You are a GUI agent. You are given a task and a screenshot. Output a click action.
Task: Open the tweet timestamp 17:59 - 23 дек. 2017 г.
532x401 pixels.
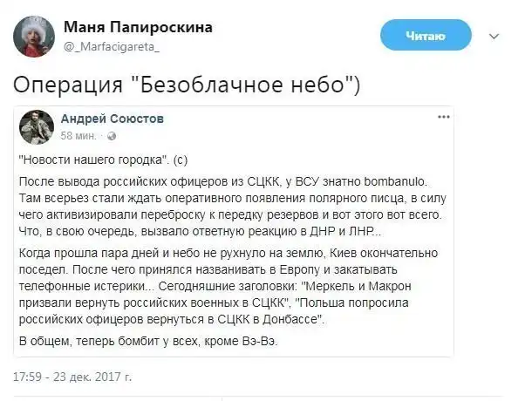click(72, 377)
